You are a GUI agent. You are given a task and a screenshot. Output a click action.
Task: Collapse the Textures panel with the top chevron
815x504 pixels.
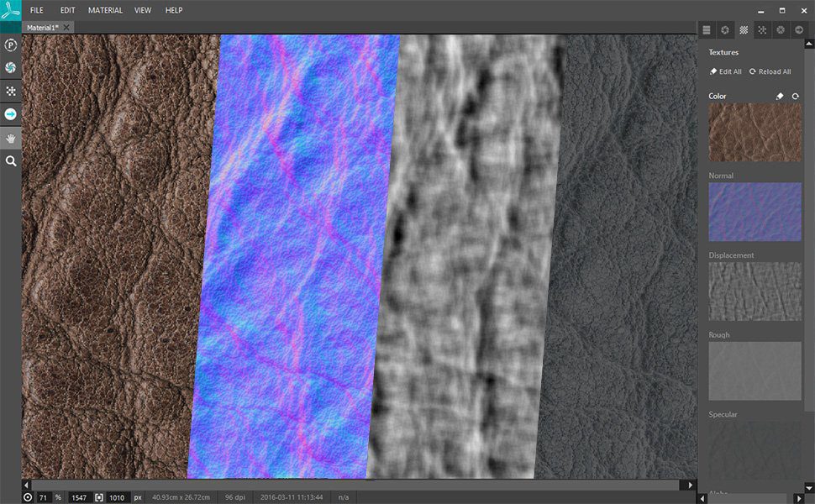tap(809, 43)
